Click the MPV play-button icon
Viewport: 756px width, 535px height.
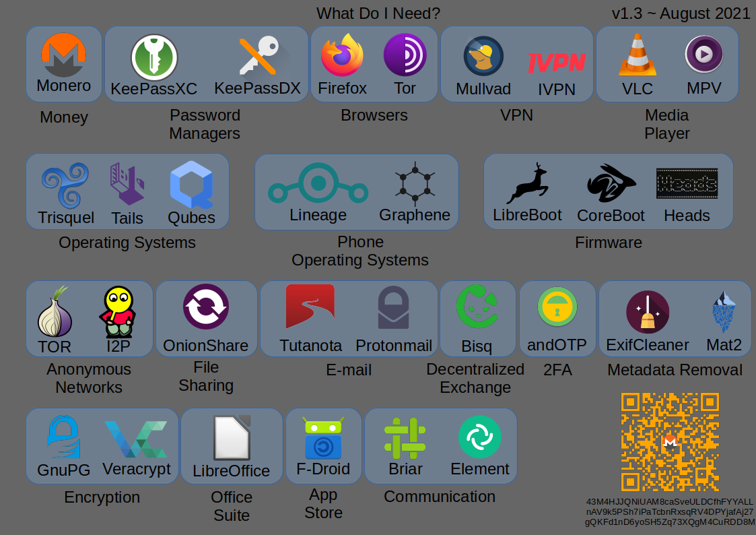pos(704,54)
